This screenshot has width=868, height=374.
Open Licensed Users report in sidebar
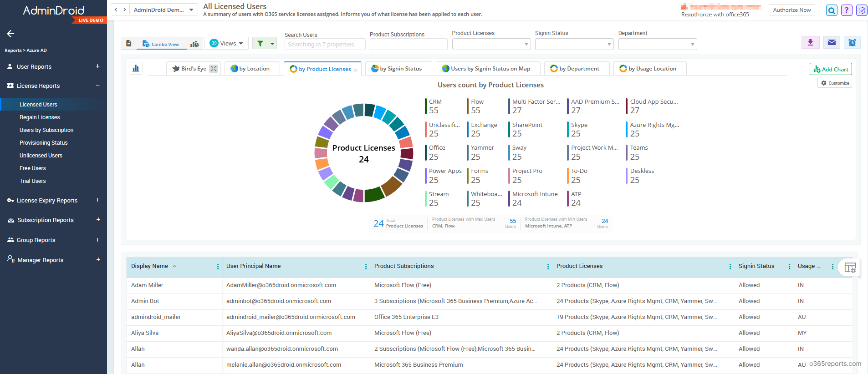(38, 105)
